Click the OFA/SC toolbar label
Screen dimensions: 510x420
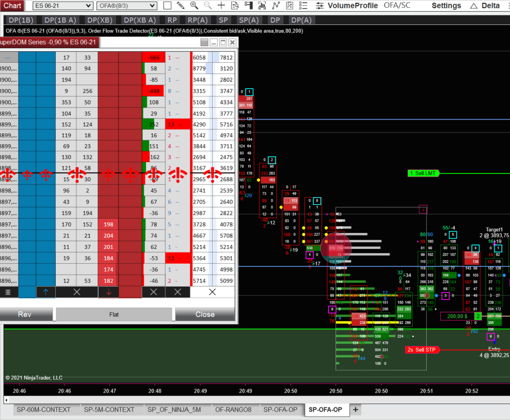click(x=397, y=5)
